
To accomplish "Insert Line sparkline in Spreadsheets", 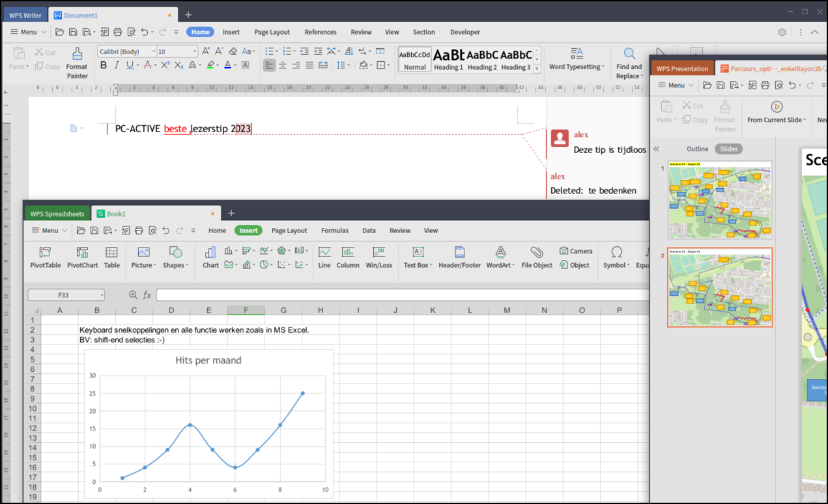I will pos(324,257).
